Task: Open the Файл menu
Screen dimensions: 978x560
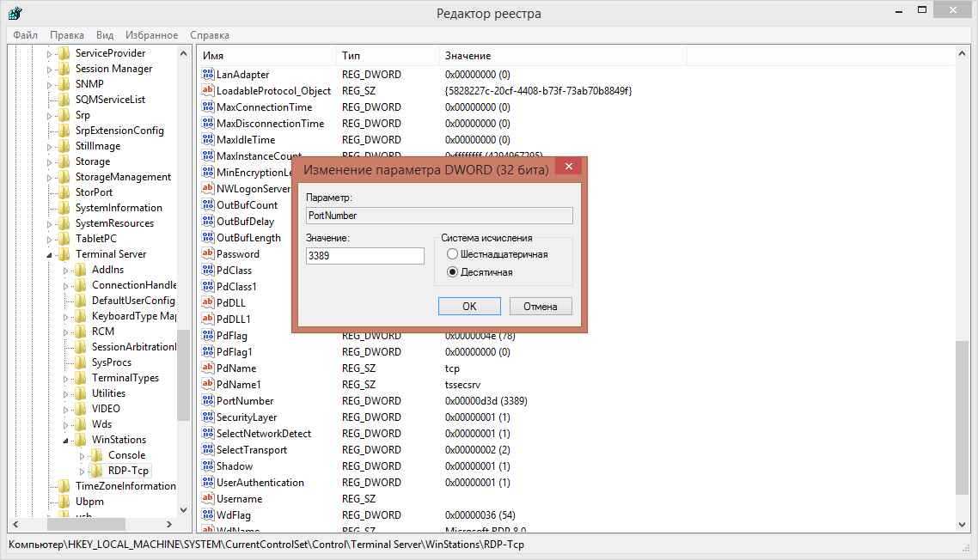Action: click(x=25, y=35)
